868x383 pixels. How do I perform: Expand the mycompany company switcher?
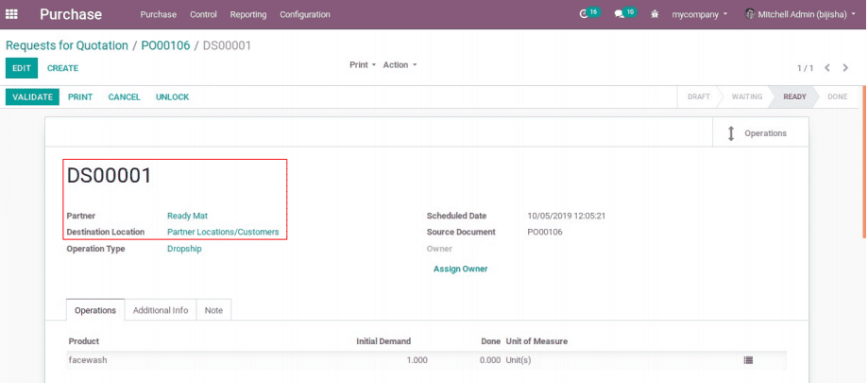pyautogui.click(x=700, y=14)
